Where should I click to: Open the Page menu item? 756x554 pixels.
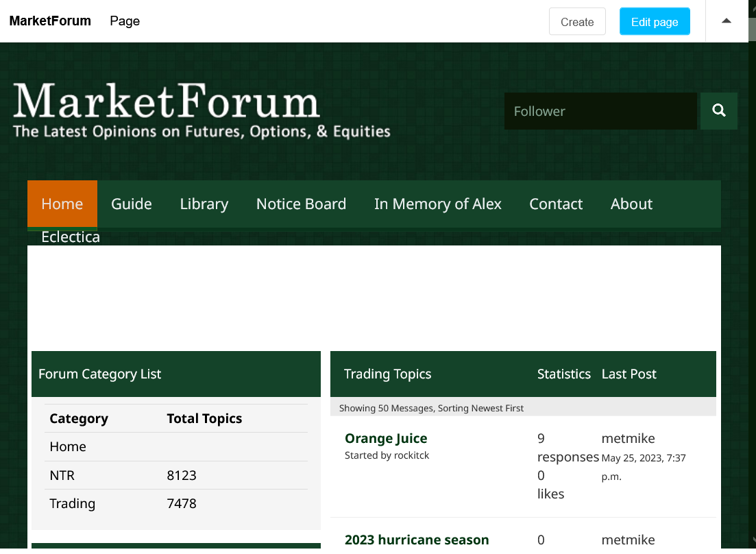124,21
